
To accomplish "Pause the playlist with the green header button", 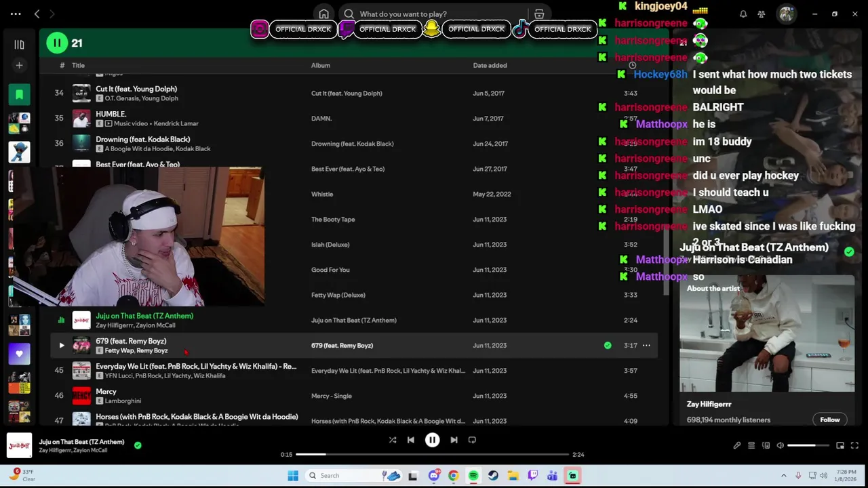I will [57, 43].
